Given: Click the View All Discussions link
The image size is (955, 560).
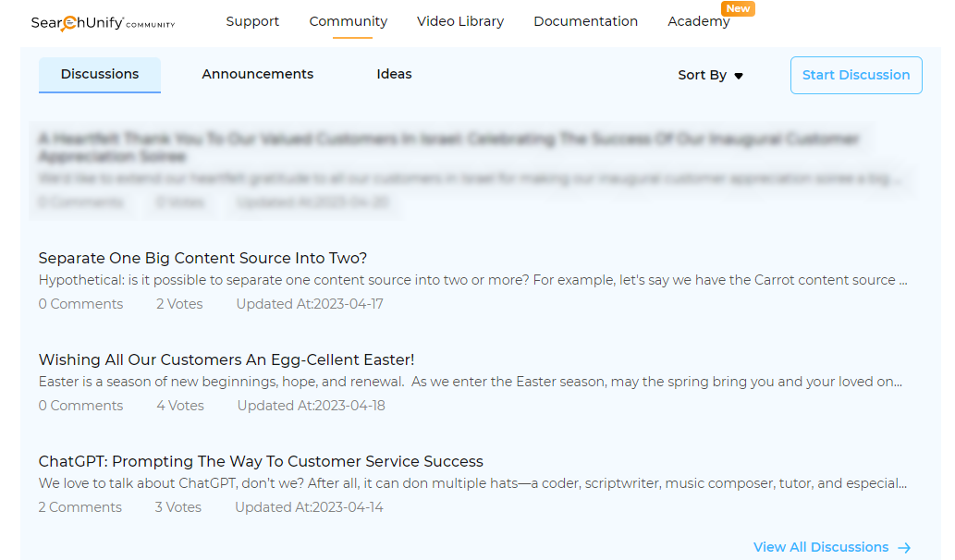Looking at the screenshot, I should 821,547.
